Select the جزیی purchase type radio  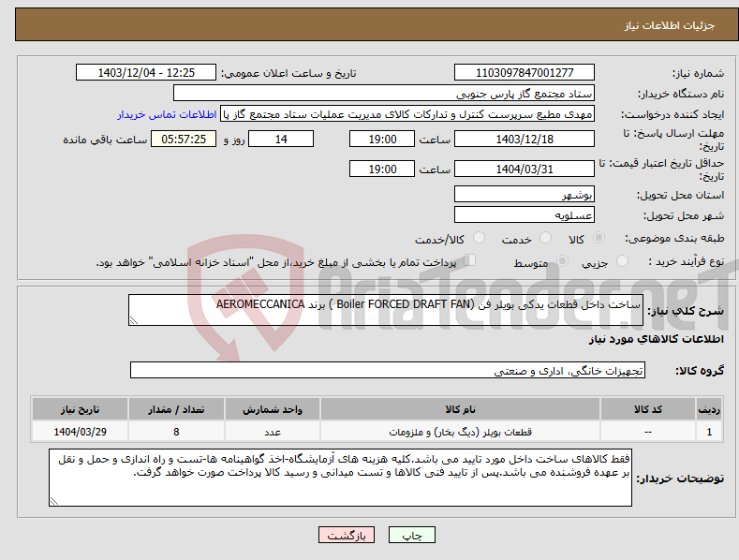622,260
